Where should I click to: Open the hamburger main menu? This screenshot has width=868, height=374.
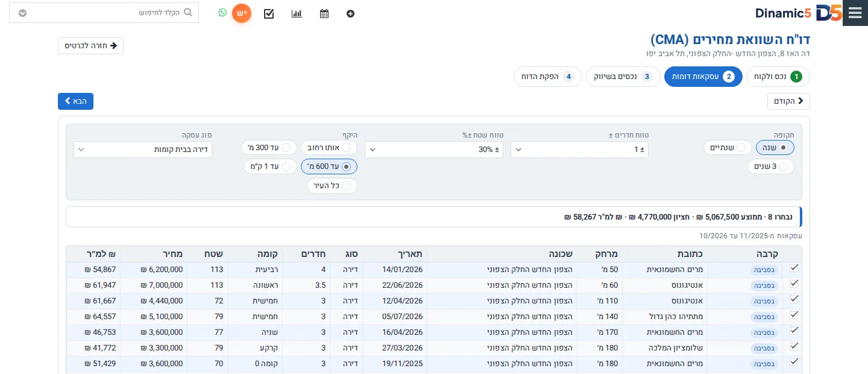click(855, 13)
